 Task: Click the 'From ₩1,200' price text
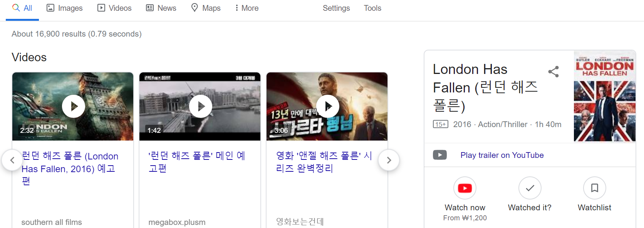point(465,218)
